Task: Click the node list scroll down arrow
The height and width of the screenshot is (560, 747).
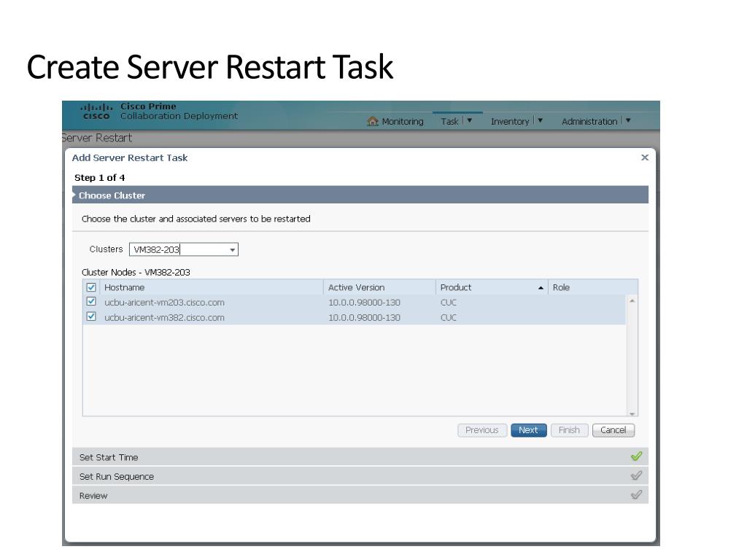Action: click(632, 413)
